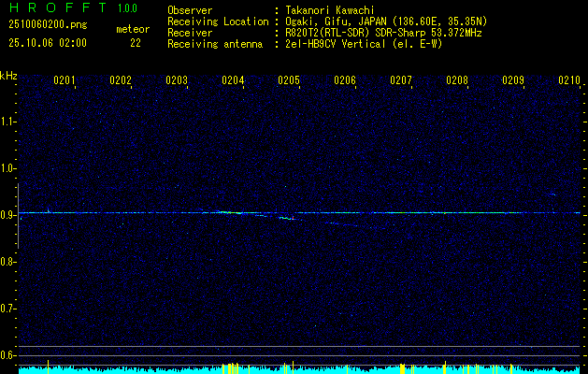The image size is (588, 374).
Task: Click the 0201 time marker
Action: click(65, 80)
